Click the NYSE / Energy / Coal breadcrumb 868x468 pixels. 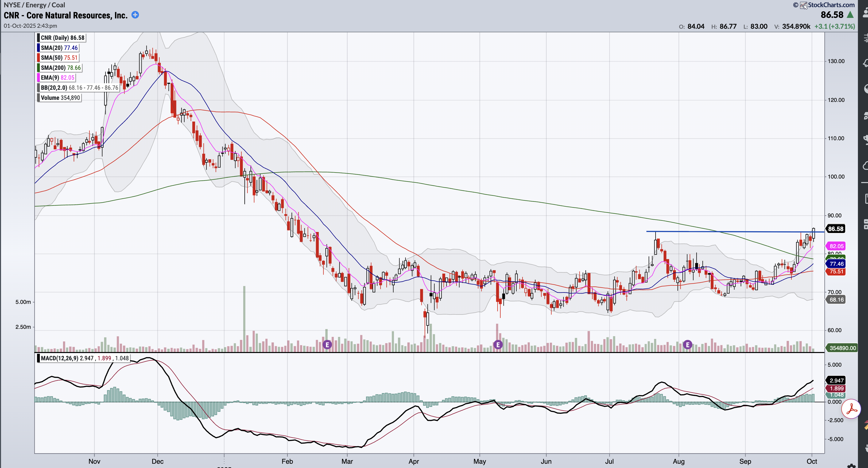click(34, 5)
